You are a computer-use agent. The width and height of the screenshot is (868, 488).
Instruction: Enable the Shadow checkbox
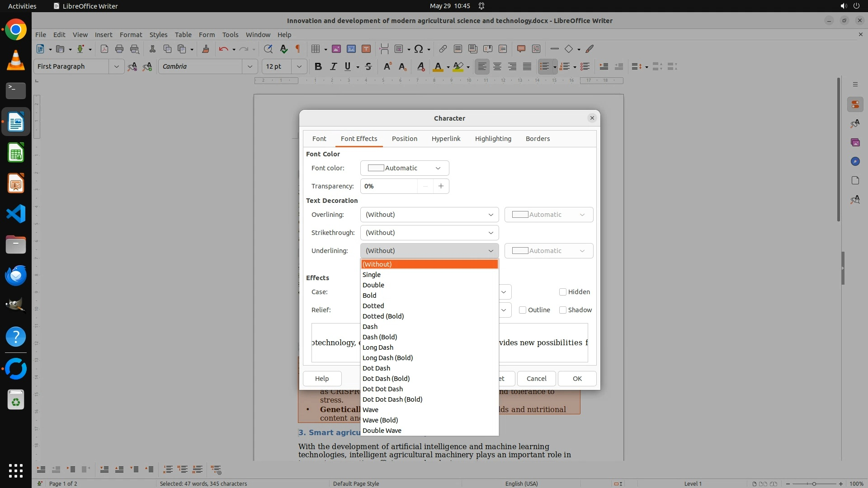click(563, 310)
